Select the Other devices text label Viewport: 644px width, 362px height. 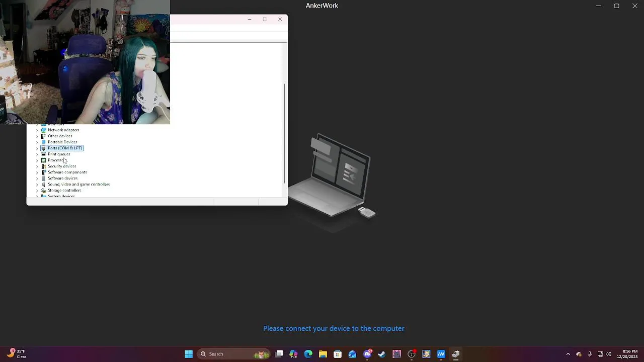tap(60, 136)
